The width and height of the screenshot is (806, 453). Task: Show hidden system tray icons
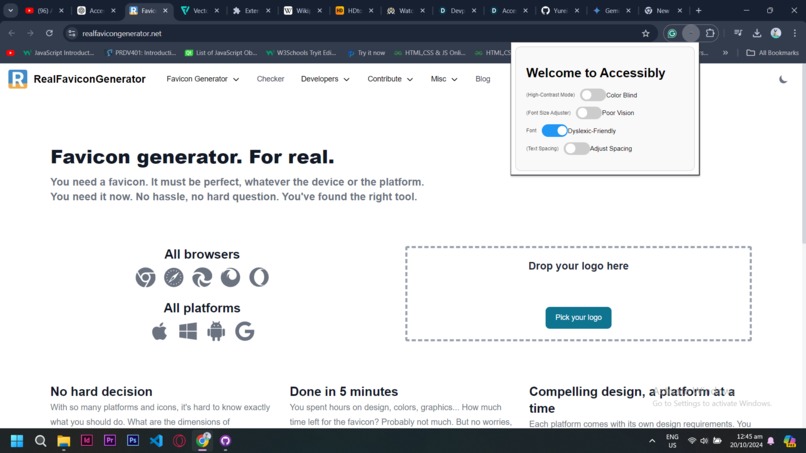(x=652, y=441)
